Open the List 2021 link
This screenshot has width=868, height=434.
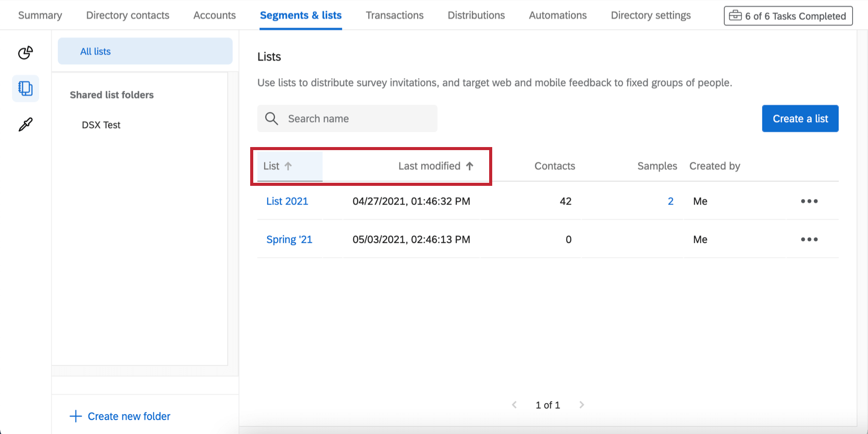pyautogui.click(x=287, y=201)
